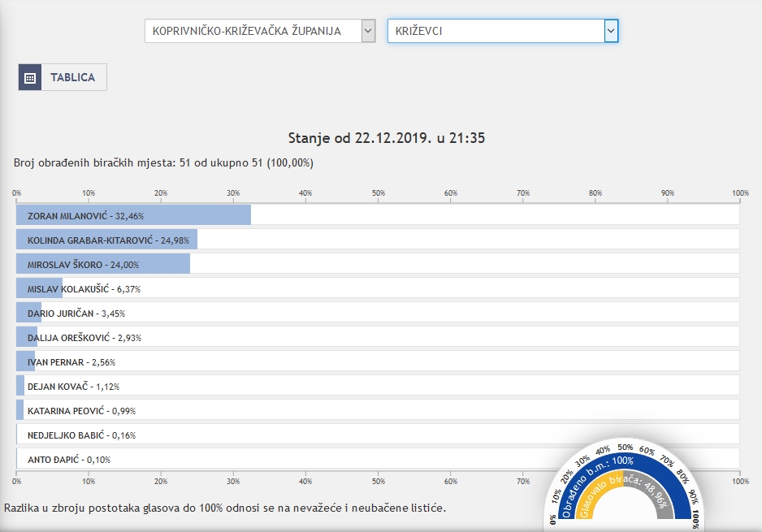Viewport: 762px width, 532px height.
Task: Expand the Križevci city dropdown arrow
Action: tap(611, 32)
